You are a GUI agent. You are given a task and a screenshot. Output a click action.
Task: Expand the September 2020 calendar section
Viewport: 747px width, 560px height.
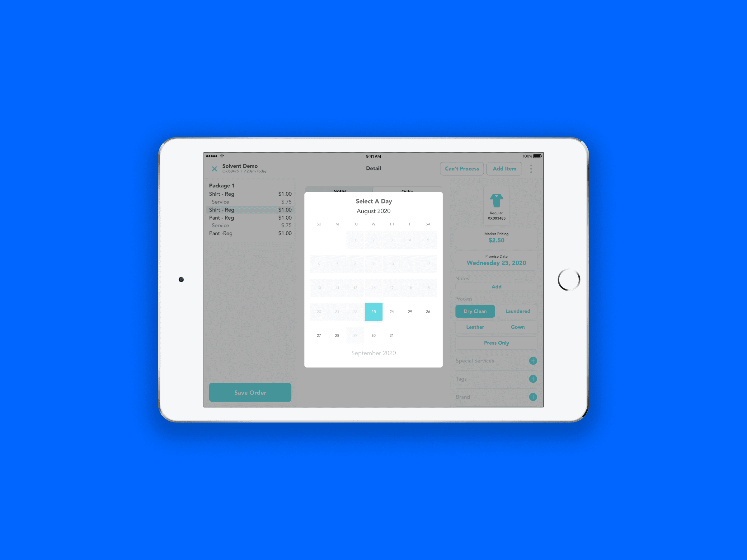pos(374,353)
